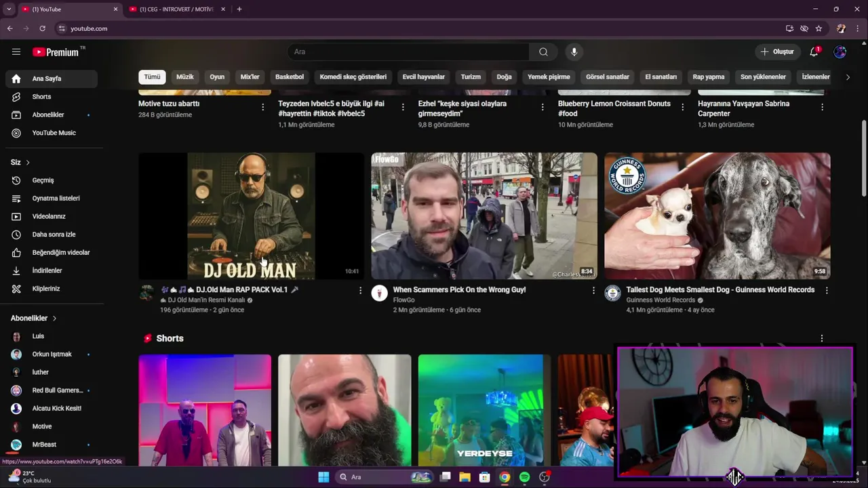Start voice search with microphone
This screenshot has width=868, height=488.
click(574, 52)
